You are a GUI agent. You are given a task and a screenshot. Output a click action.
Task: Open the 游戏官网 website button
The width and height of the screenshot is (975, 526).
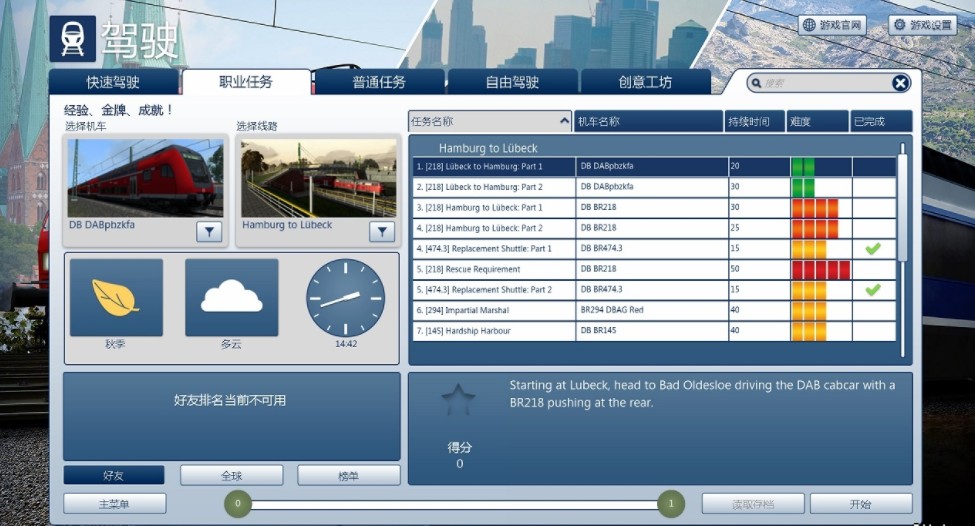[831, 25]
